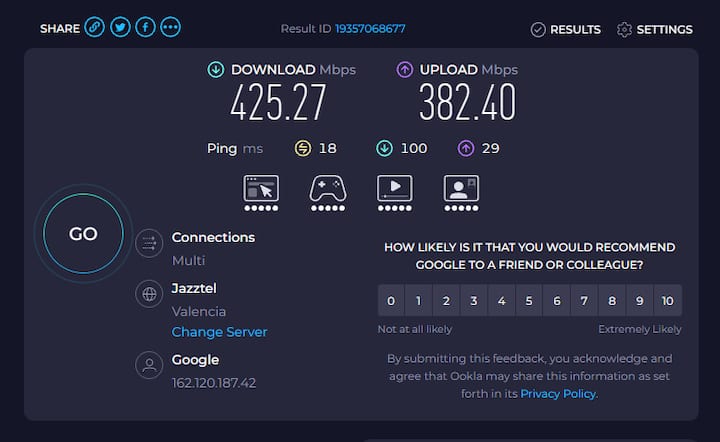
Task: Click the Jazztel server globe icon
Action: [149, 294]
